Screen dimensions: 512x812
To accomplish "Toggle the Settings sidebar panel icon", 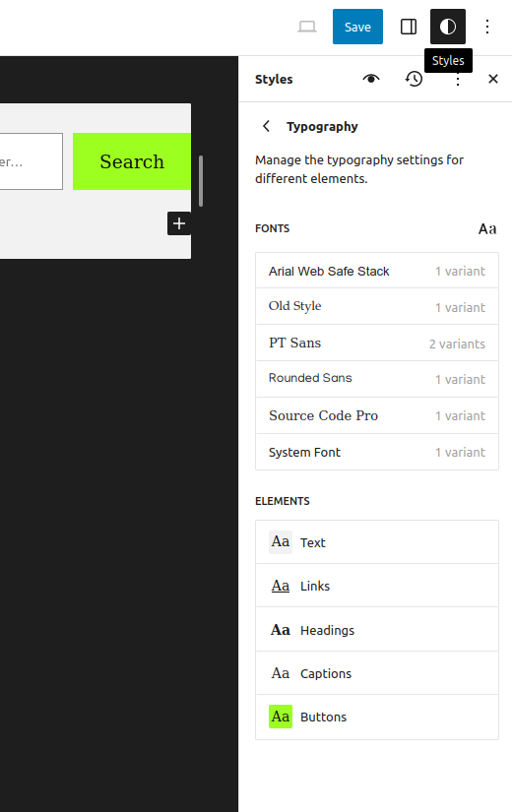I will (409, 27).
